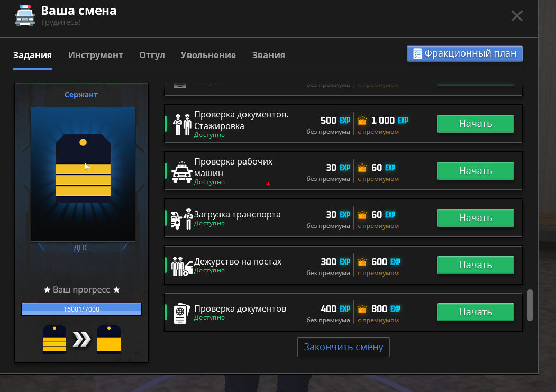The height and width of the screenshot is (392, 556).
Task: Click the double chevron arrows between ranks
Action: pos(81,339)
